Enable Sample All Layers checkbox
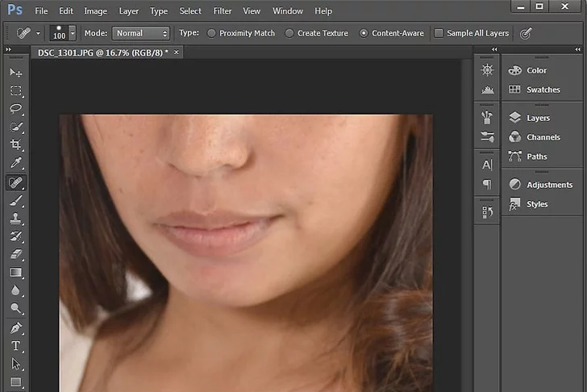 pyautogui.click(x=439, y=34)
